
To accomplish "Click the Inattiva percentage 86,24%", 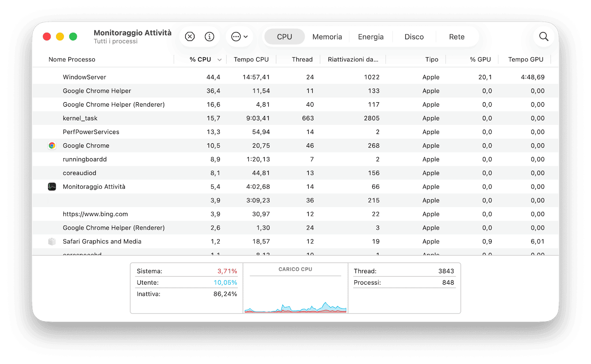I will tap(225, 294).
